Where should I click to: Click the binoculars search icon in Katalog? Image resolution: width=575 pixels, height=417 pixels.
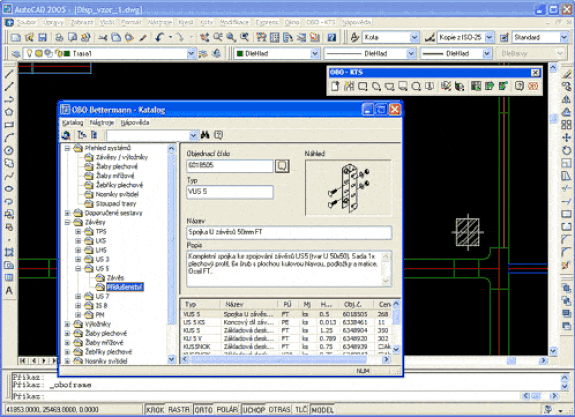coord(205,135)
